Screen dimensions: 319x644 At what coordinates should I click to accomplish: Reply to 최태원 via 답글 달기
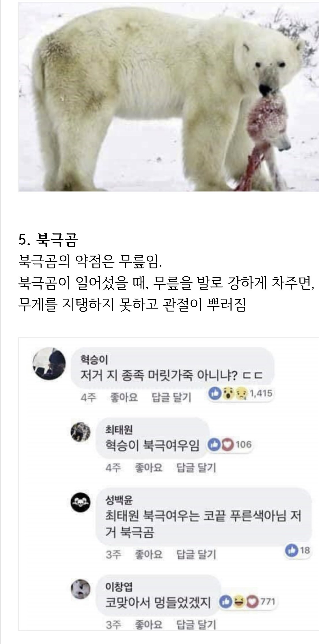click(196, 467)
